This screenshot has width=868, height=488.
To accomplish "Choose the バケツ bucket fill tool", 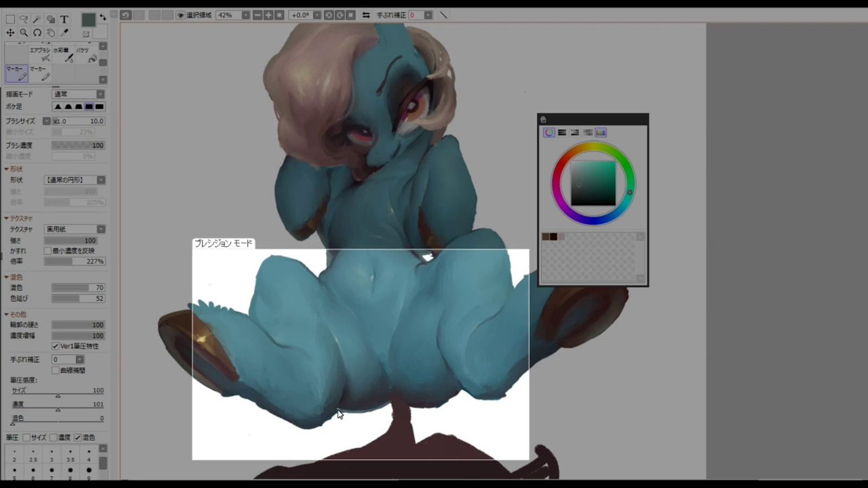I will pyautogui.click(x=87, y=54).
